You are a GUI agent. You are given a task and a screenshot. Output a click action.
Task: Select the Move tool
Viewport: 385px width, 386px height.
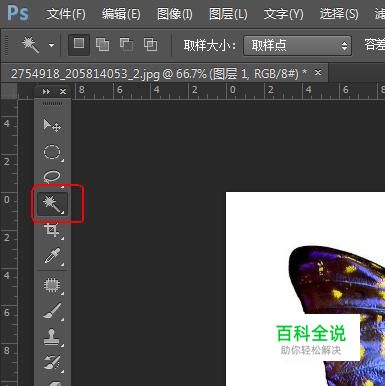tap(52, 126)
